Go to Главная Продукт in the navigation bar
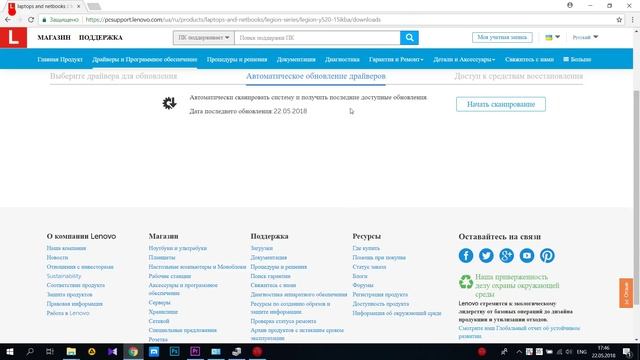 (x=60, y=59)
